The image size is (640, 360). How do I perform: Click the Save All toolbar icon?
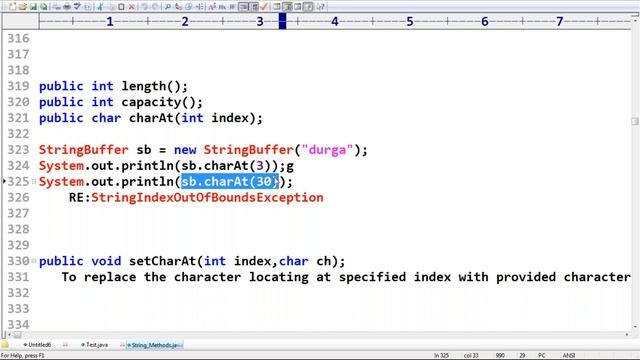pyautogui.click(x=43, y=7)
